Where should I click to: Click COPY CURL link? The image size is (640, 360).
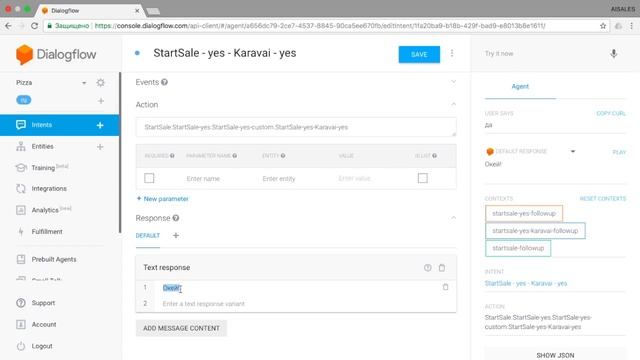[611, 113]
